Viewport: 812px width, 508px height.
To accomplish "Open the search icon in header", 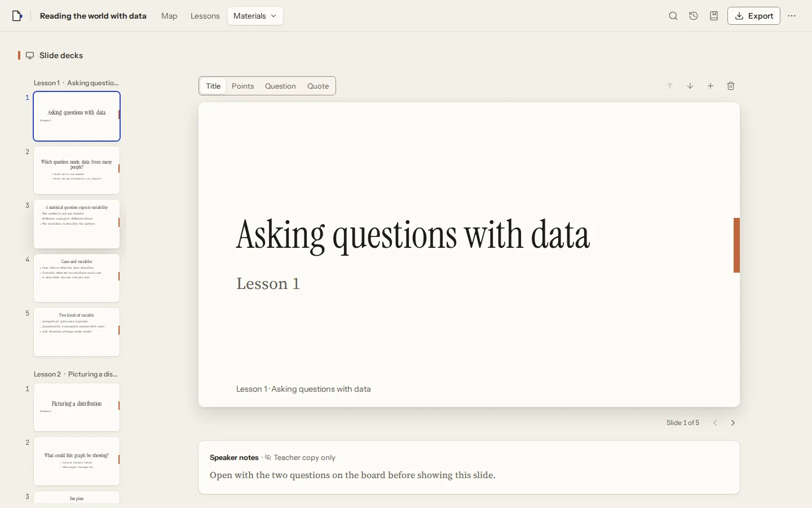I will [673, 16].
